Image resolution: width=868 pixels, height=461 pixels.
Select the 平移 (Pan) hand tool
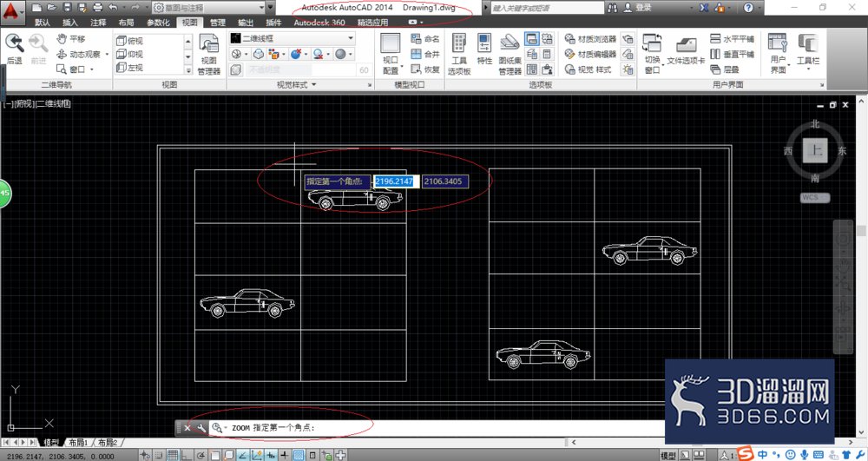[71, 39]
